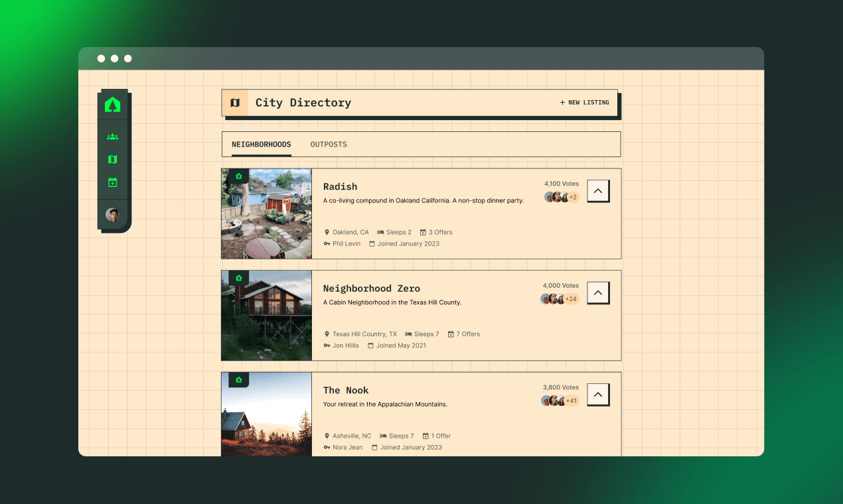
Task: Click the location pin beside Asheville, NC
Action: pos(327,436)
